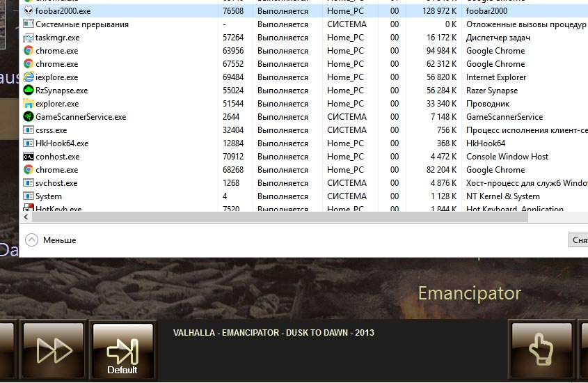The height and width of the screenshot is (383, 588).
Task: Select the GameScannerService.exe process row
Action: (304, 117)
